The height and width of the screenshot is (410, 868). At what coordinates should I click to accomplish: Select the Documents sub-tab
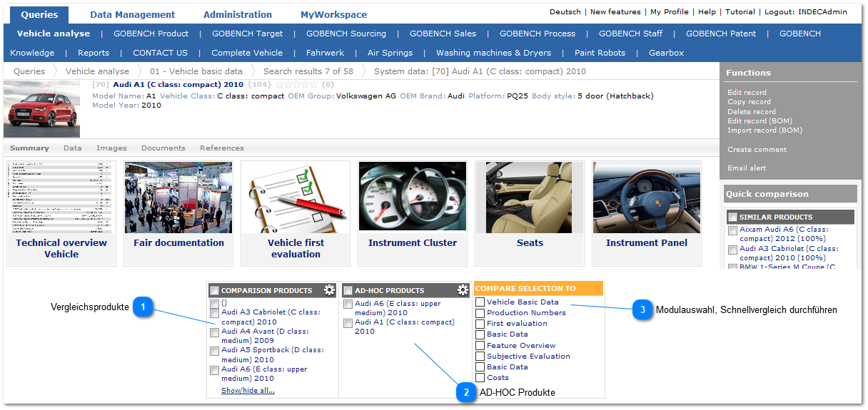(x=163, y=148)
